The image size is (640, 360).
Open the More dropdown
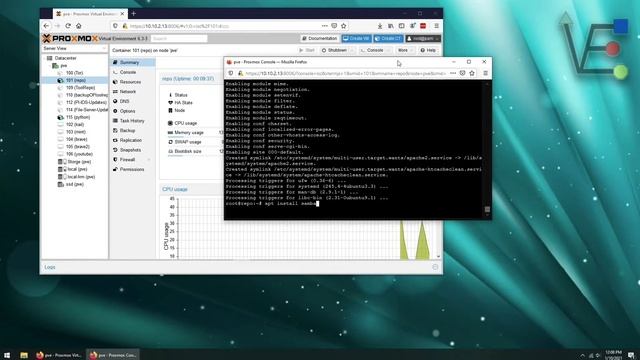[405, 50]
